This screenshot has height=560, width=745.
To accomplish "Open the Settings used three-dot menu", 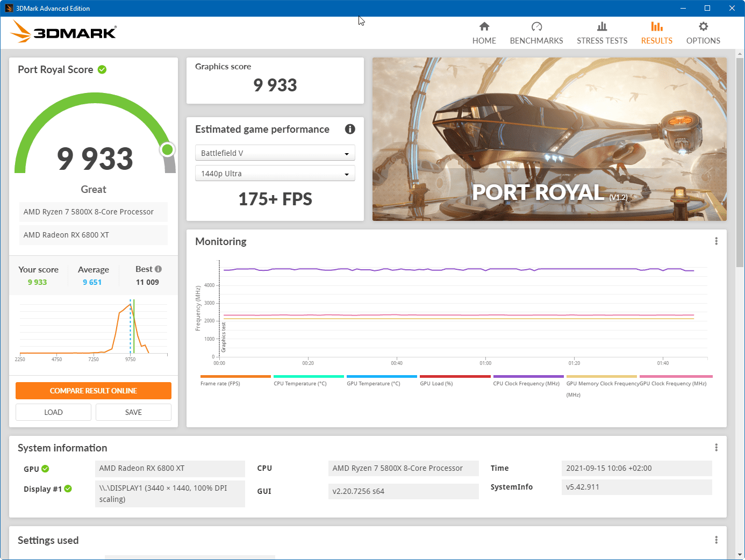I will (x=716, y=540).
